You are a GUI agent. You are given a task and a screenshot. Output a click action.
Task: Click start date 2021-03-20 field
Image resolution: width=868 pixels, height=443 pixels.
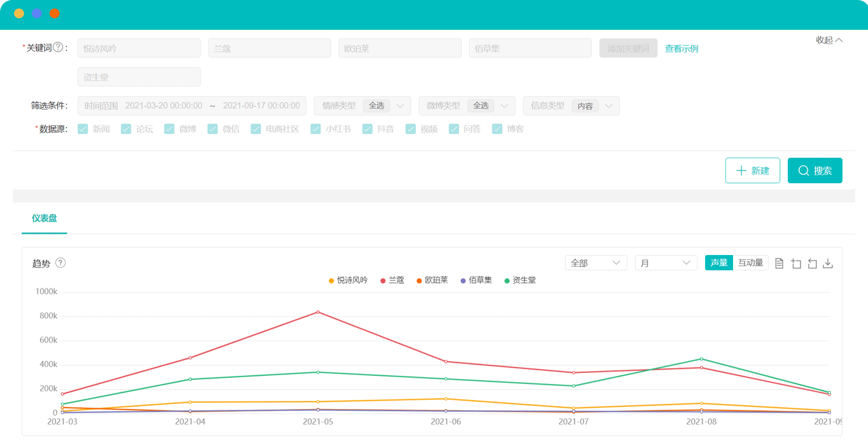pyautogui.click(x=164, y=106)
